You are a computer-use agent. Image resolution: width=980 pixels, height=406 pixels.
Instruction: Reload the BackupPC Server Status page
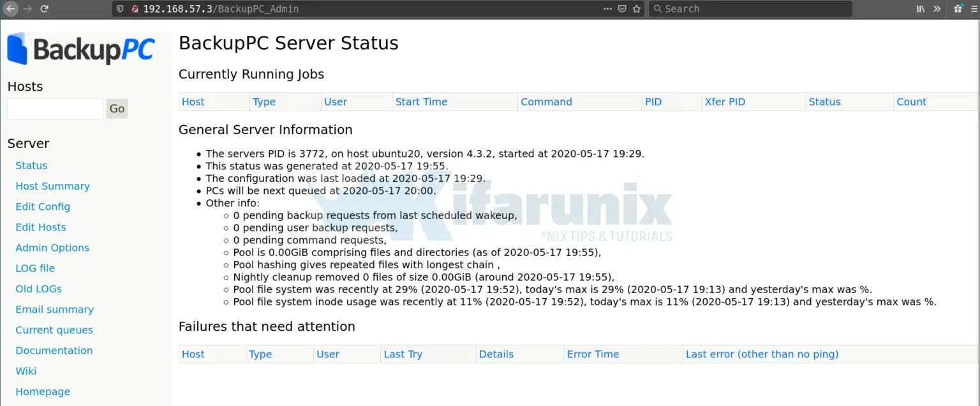pos(43,8)
